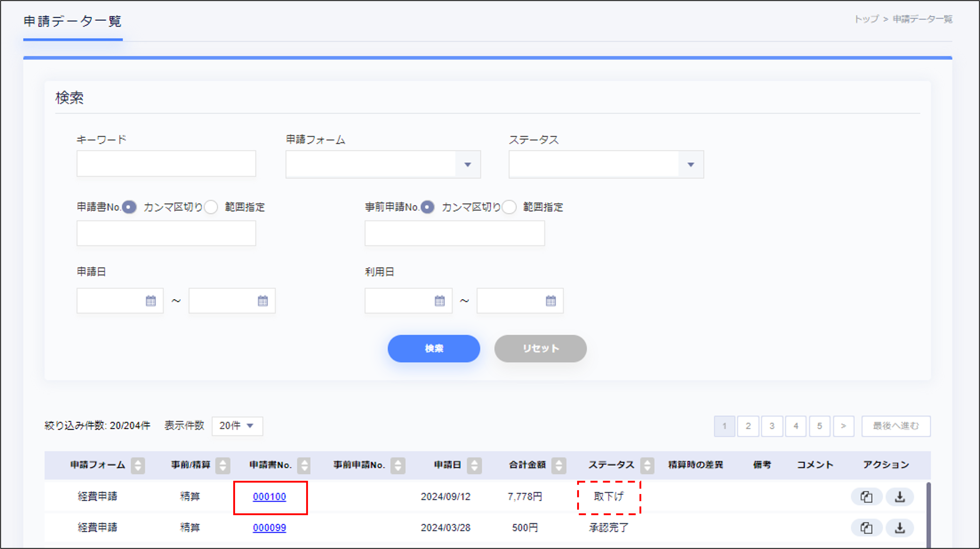Open calendar for 利用日 start date

(439, 301)
